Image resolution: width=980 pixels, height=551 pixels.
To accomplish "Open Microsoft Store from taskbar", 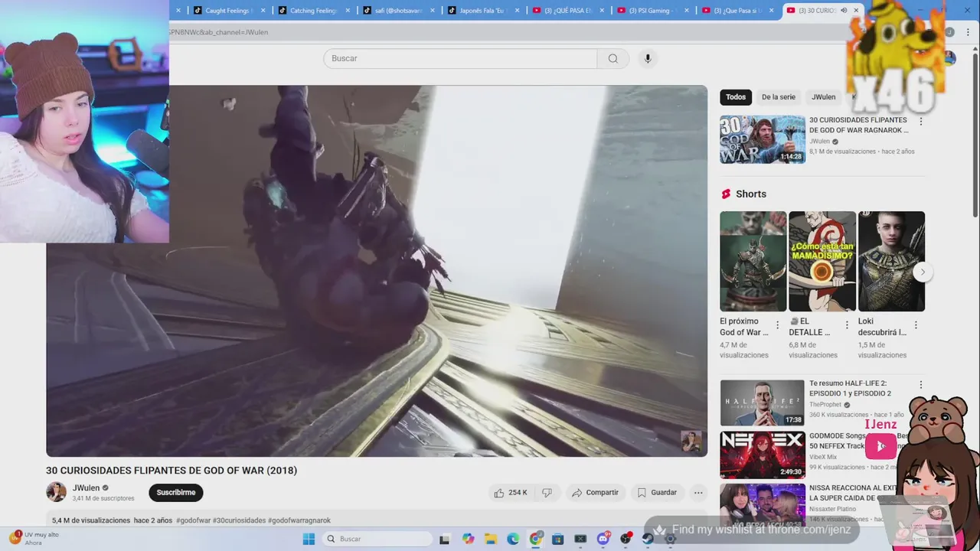I will point(558,539).
